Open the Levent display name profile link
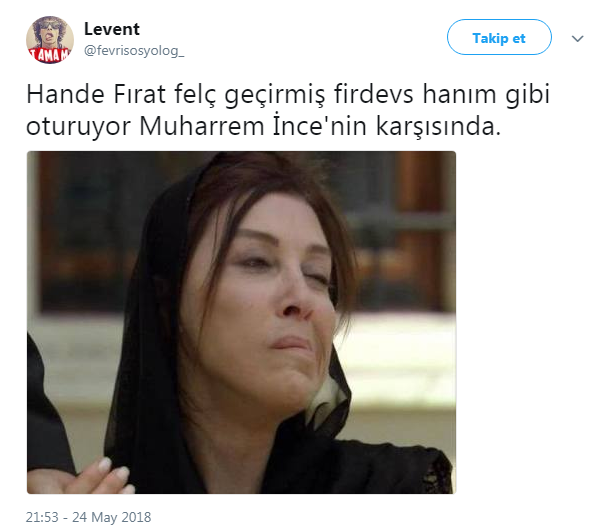 pos(112,29)
